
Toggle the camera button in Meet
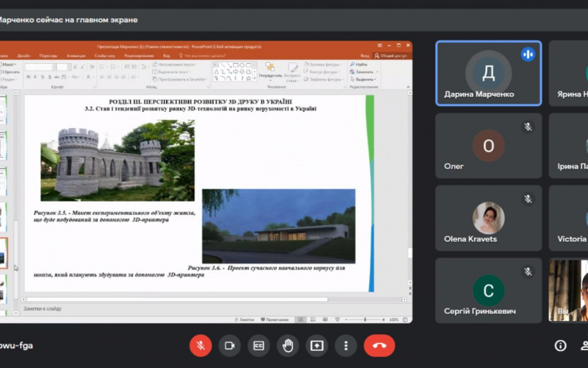[229, 345]
